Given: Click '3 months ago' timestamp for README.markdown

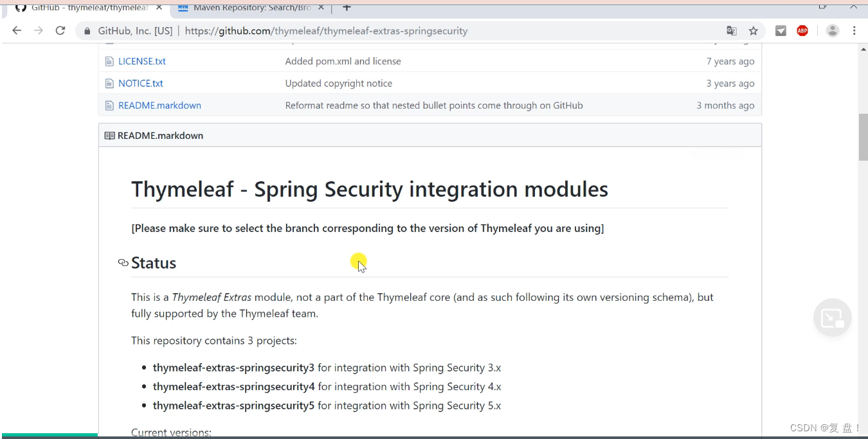Looking at the screenshot, I should click(725, 105).
